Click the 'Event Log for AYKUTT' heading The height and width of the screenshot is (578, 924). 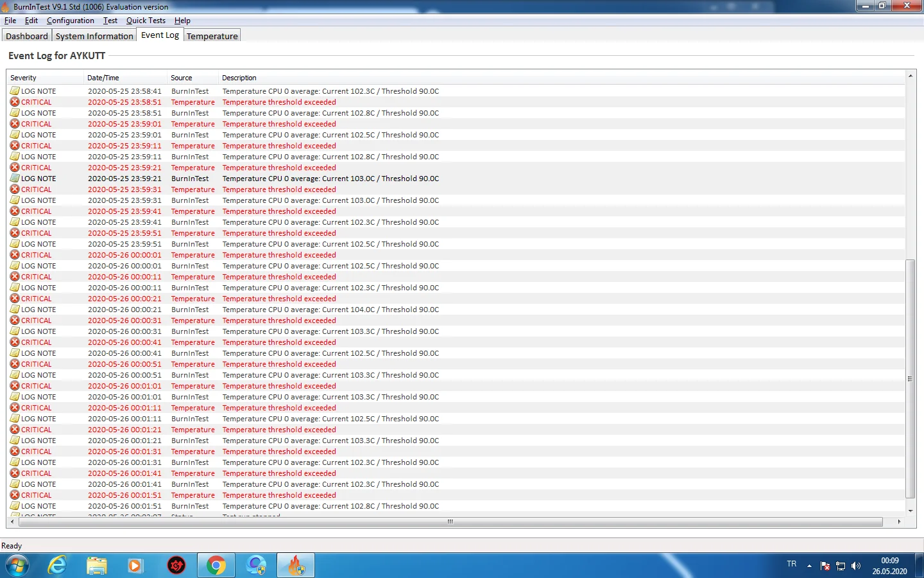(x=56, y=56)
